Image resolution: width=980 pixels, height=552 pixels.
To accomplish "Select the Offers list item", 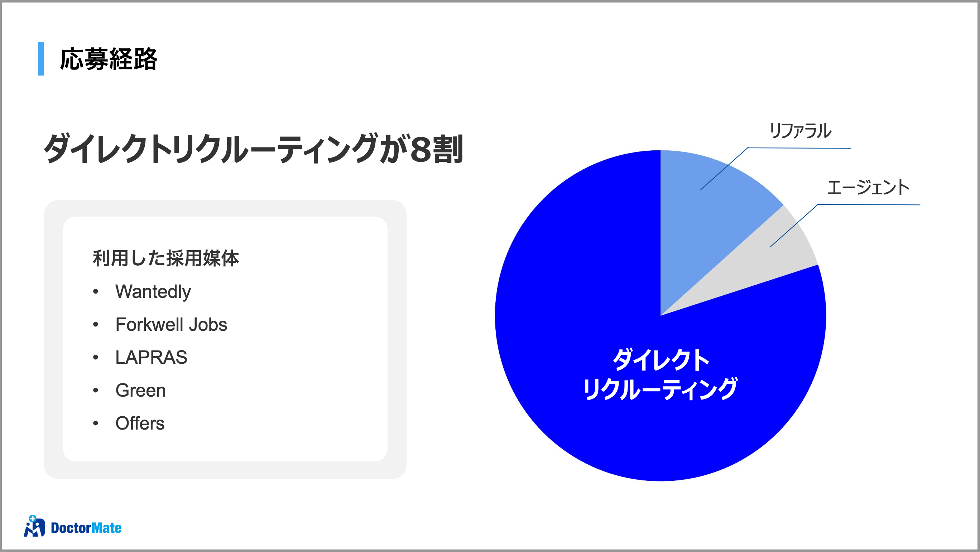I will 140,423.
